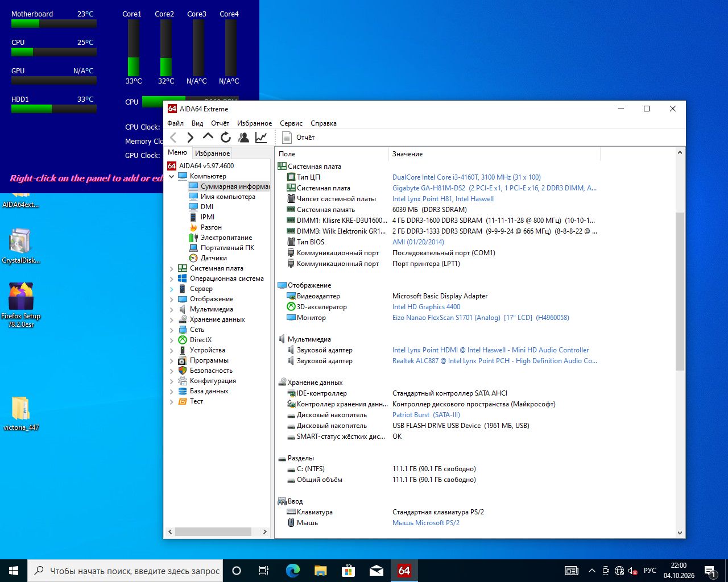Click the user silhouette toolbar icon
The width and height of the screenshot is (728, 582).
click(243, 138)
